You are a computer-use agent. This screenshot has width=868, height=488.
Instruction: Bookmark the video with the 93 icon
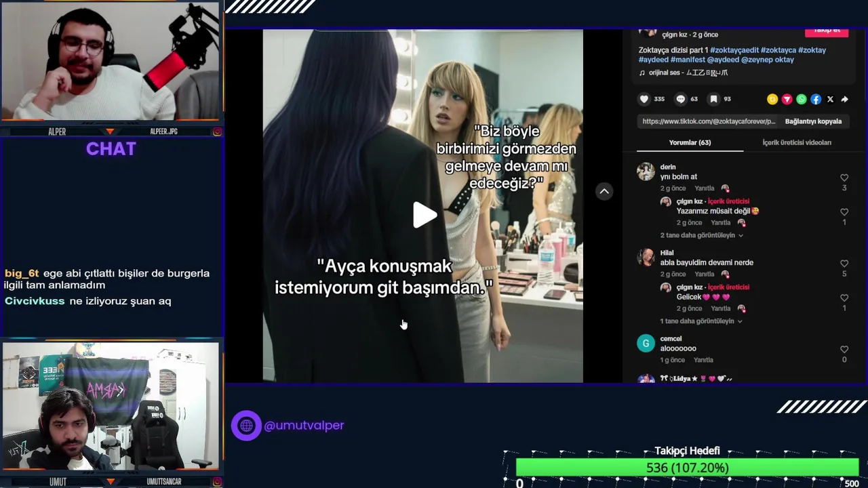pyautogui.click(x=713, y=99)
